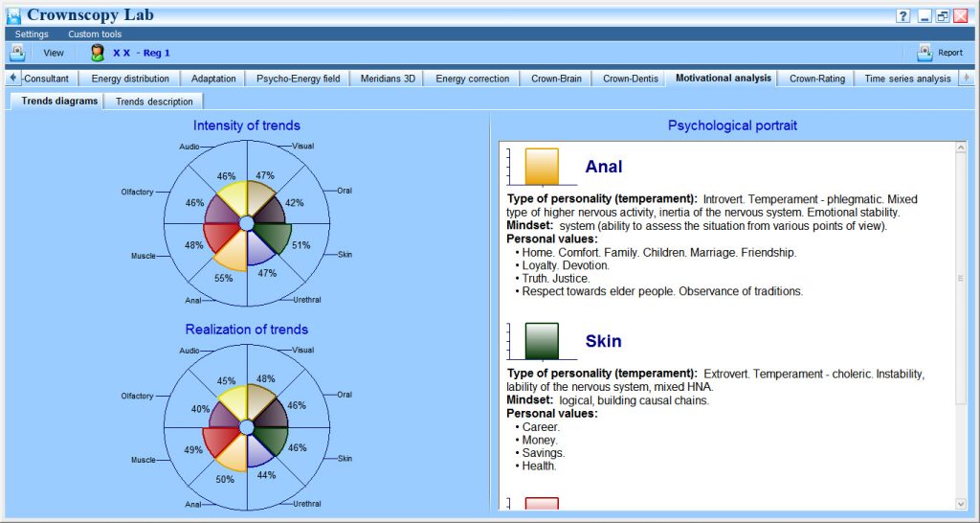Click the 47% Urethral segment in Intensity chart
The image size is (980, 523).
pyautogui.click(x=260, y=248)
